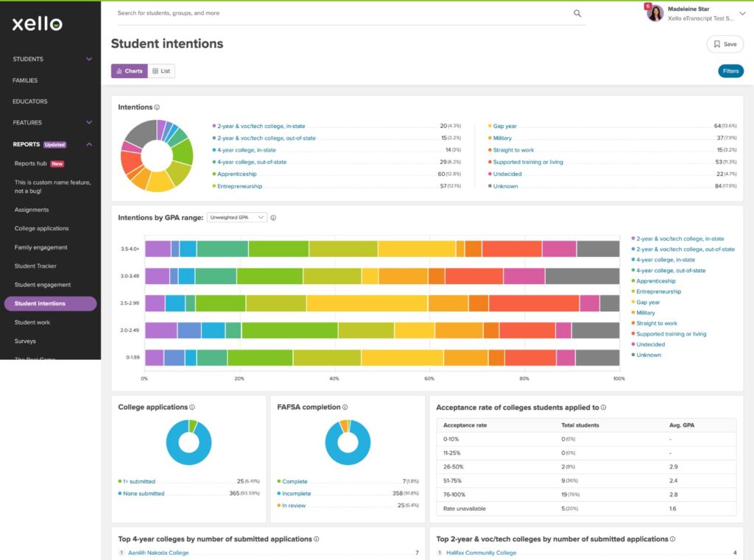Click Rate unavailable row

click(586, 508)
